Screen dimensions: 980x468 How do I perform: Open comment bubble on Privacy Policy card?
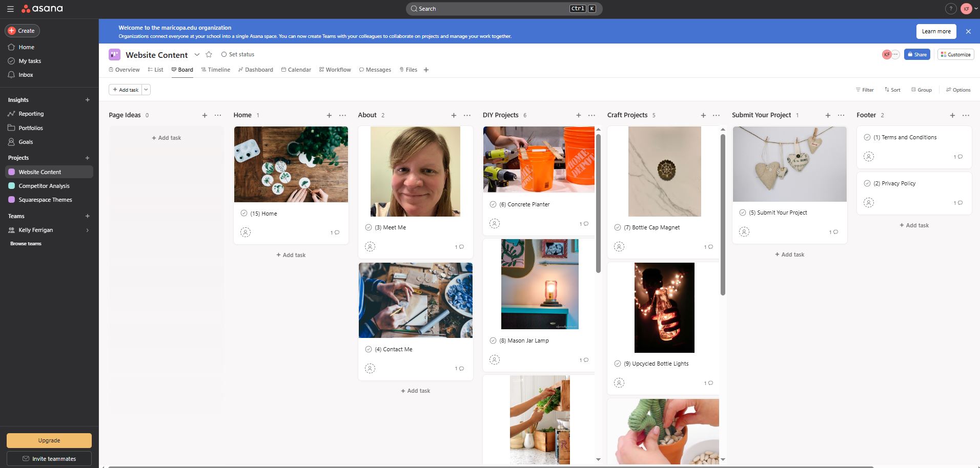click(x=960, y=203)
